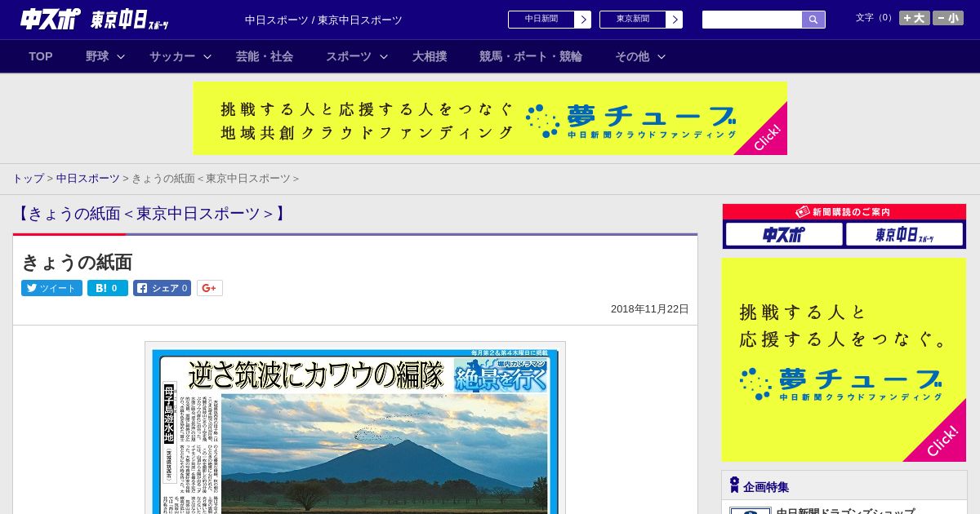Screen dimensions: 980x514
Task: Click the date 2018年11月22日
Action: [650, 309]
